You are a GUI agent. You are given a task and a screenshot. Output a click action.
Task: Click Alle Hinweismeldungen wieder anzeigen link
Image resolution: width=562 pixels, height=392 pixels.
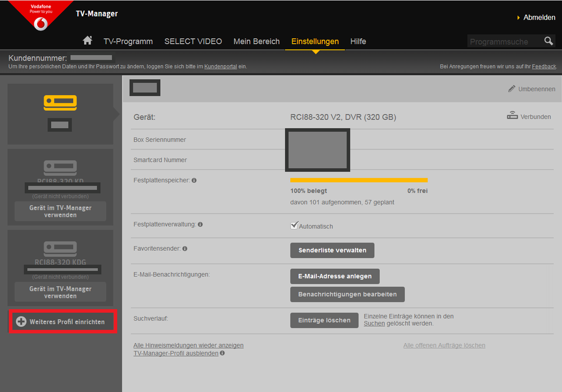188,345
